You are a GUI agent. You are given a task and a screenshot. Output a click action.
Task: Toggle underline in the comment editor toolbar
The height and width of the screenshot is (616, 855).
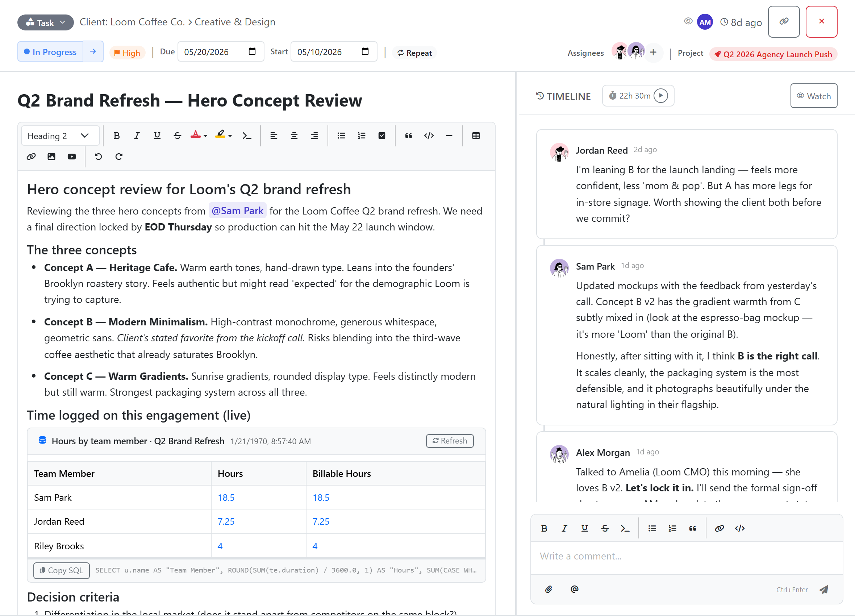(585, 528)
